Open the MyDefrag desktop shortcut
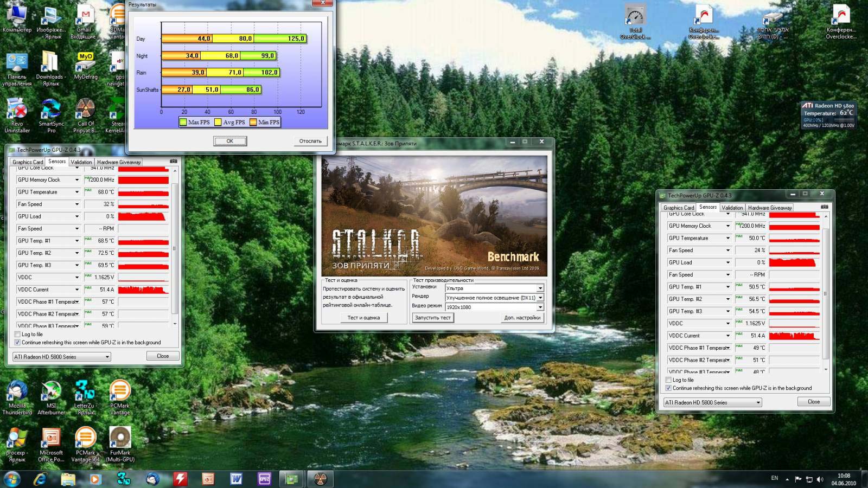Viewport: 868px width, 488px height. pos(85,62)
